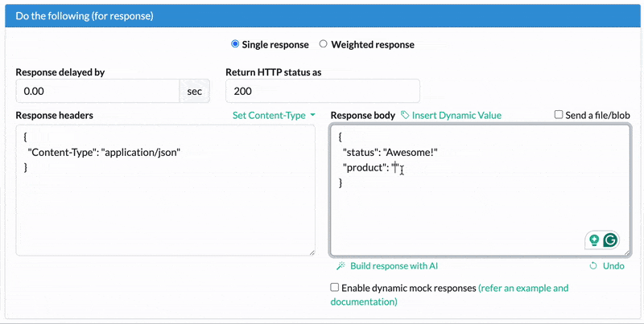The width and height of the screenshot is (644, 324).
Task: Click the green lightbulb suggestion icon
Action: (594, 240)
